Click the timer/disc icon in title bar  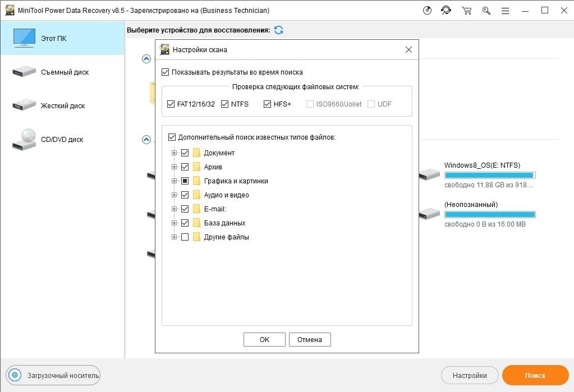click(x=427, y=10)
